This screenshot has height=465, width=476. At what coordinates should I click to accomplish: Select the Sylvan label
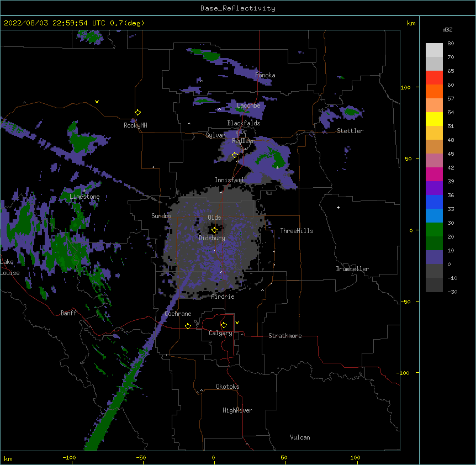point(215,135)
